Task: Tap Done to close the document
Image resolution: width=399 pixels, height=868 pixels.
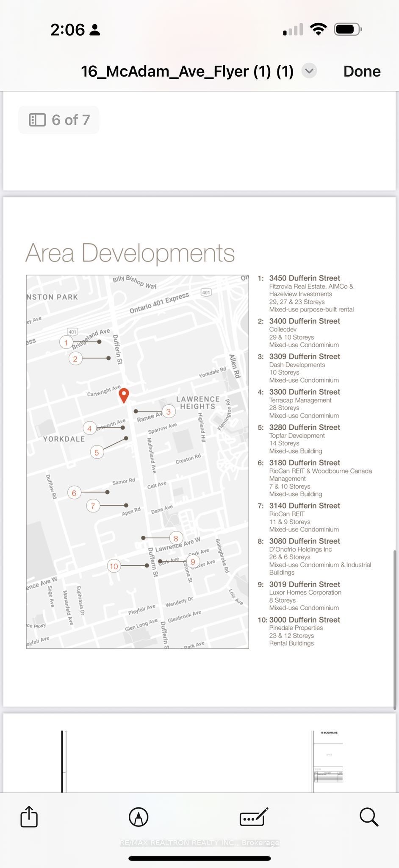Action: click(362, 71)
